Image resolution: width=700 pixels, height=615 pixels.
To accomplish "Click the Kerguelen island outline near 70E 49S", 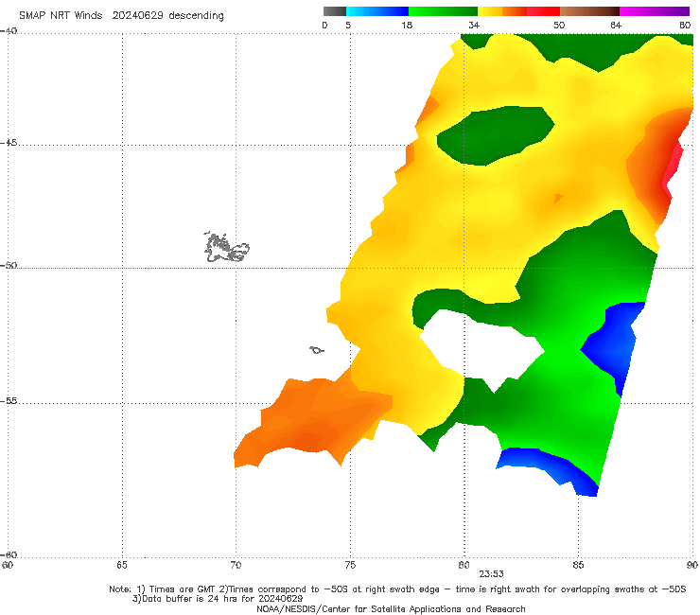I will [x=226, y=248].
